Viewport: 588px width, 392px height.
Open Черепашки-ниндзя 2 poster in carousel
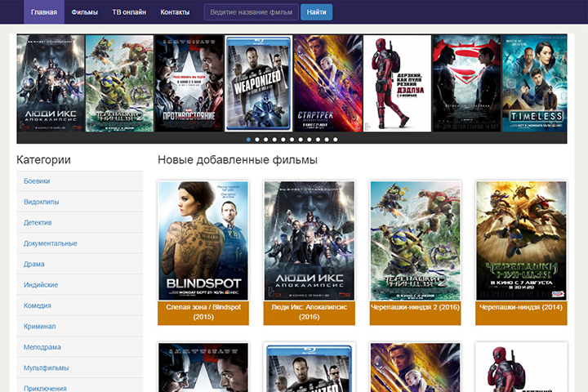[x=119, y=83]
